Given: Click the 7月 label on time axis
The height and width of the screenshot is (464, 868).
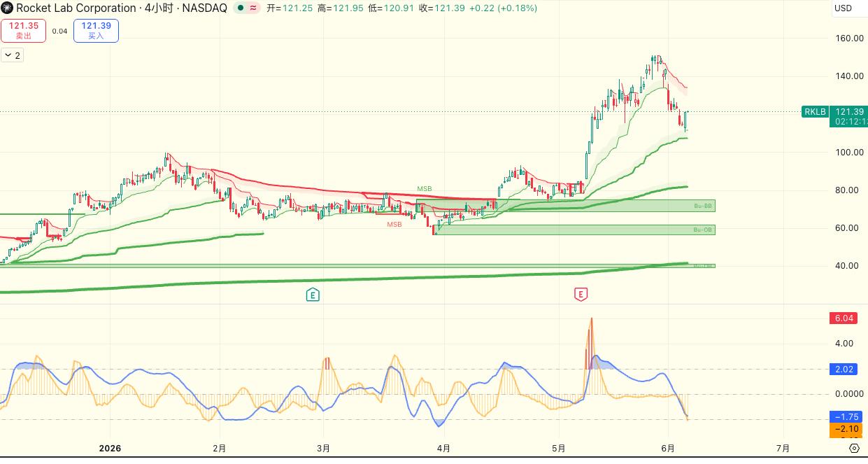Looking at the screenshot, I should (x=783, y=448).
